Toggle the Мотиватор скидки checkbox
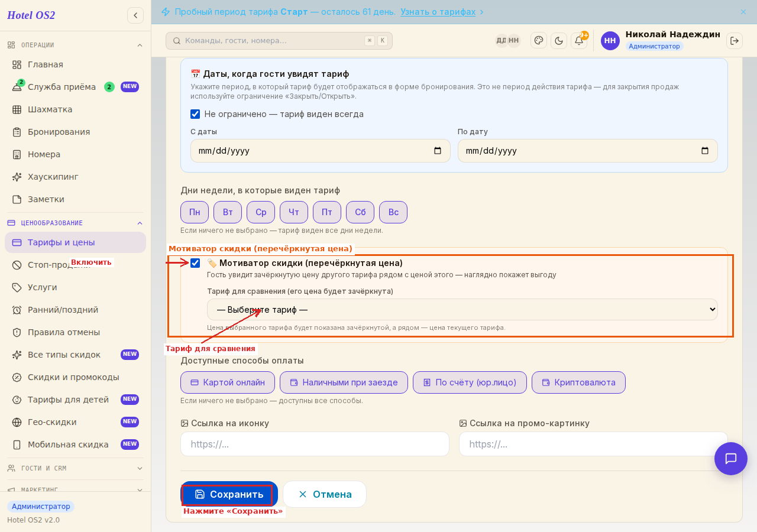Viewport: 757px width, 532px height. tap(195, 263)
